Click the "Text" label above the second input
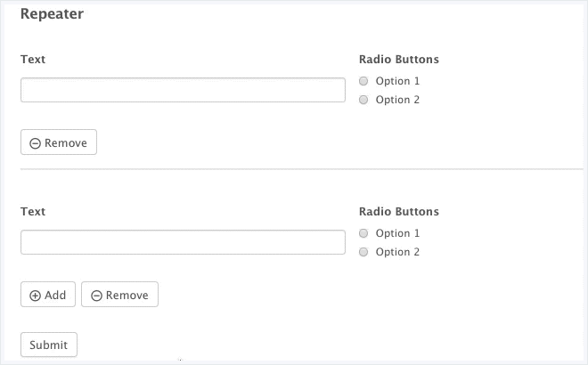Viewport: 588px width, 365px height. click(33, 212)
